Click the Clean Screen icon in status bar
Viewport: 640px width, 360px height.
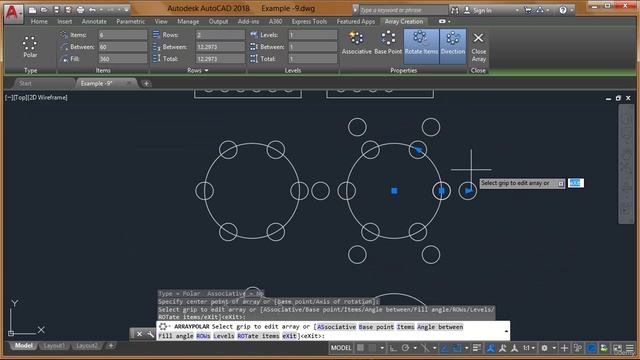click(617, 348)
